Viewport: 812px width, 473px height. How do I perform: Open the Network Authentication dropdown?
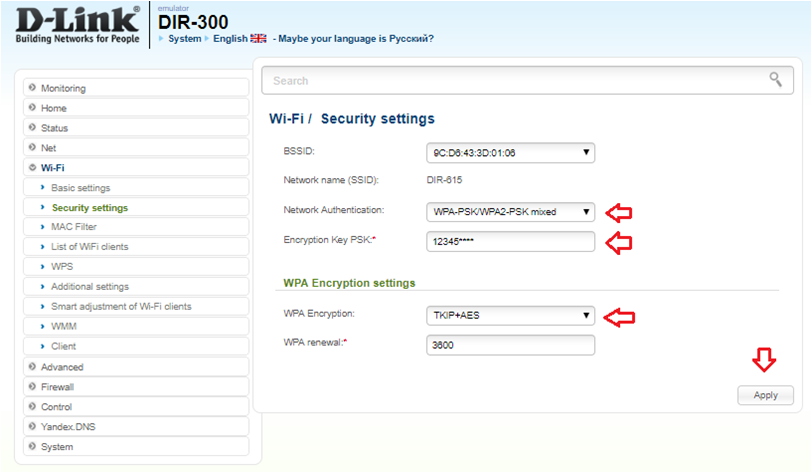click(x=510, y=211)
